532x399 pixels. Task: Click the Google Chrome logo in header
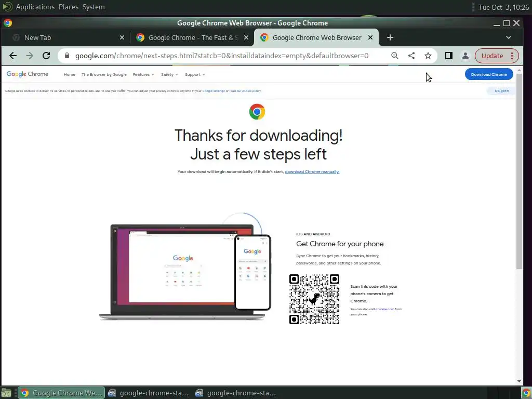click(28, 74)
